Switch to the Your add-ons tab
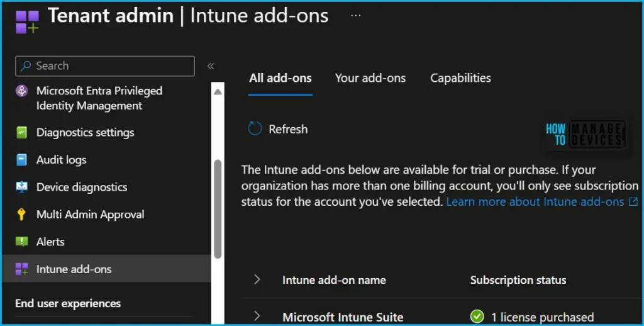 coord(370,78)
